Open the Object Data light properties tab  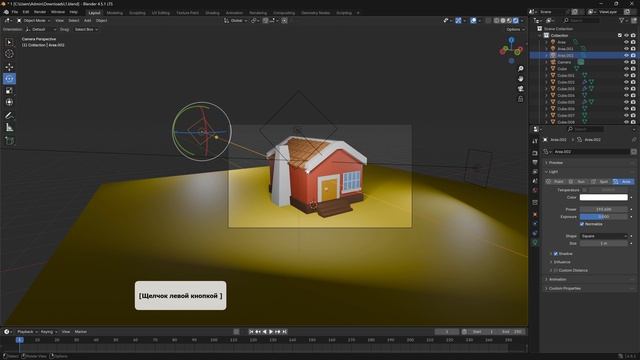(535, 242)
